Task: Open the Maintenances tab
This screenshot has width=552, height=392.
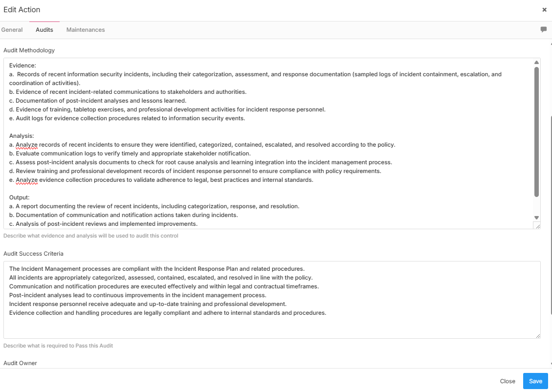Action: click(86, 30)
